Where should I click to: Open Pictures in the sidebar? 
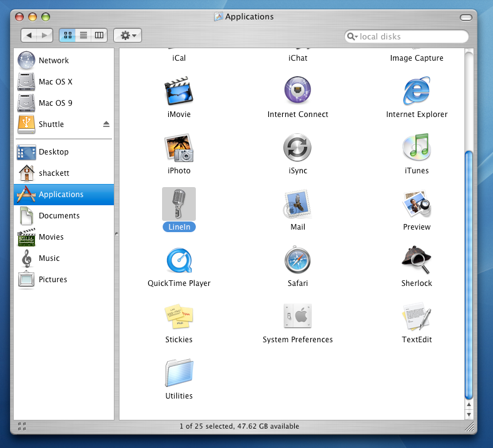point(64,280)
